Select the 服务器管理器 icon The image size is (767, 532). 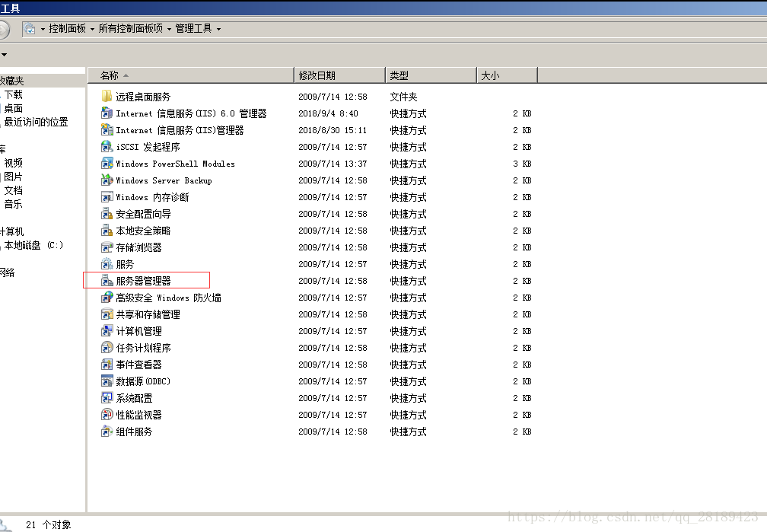pos(107,280)
